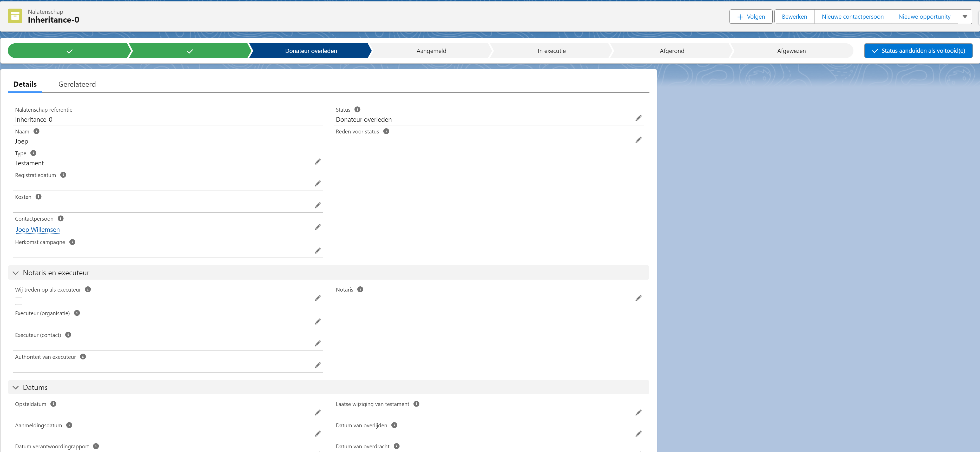Toggle the Wij treden op als executeur checkbox
The width and height of the screenshot is (980, 452).
pos(19,301)
